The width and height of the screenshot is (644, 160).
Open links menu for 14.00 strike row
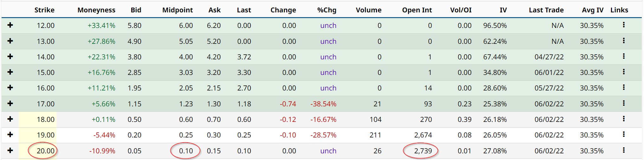coord(623,56)
